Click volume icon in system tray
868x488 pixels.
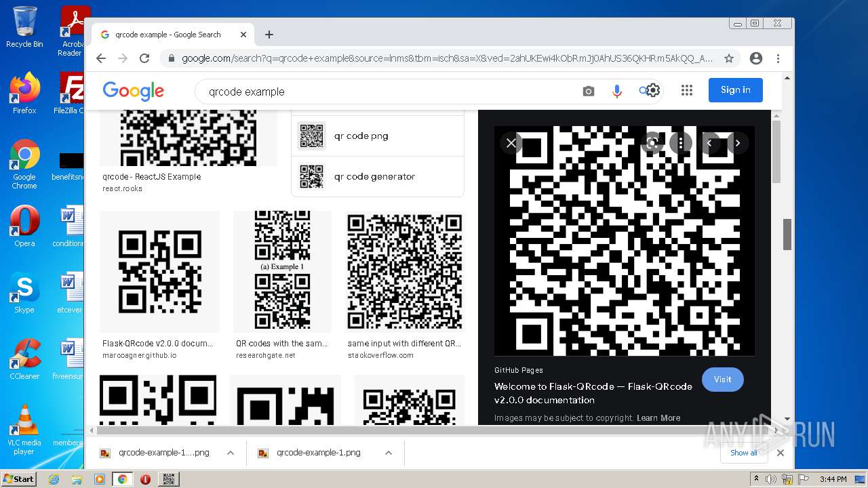[x=771, y=479]
